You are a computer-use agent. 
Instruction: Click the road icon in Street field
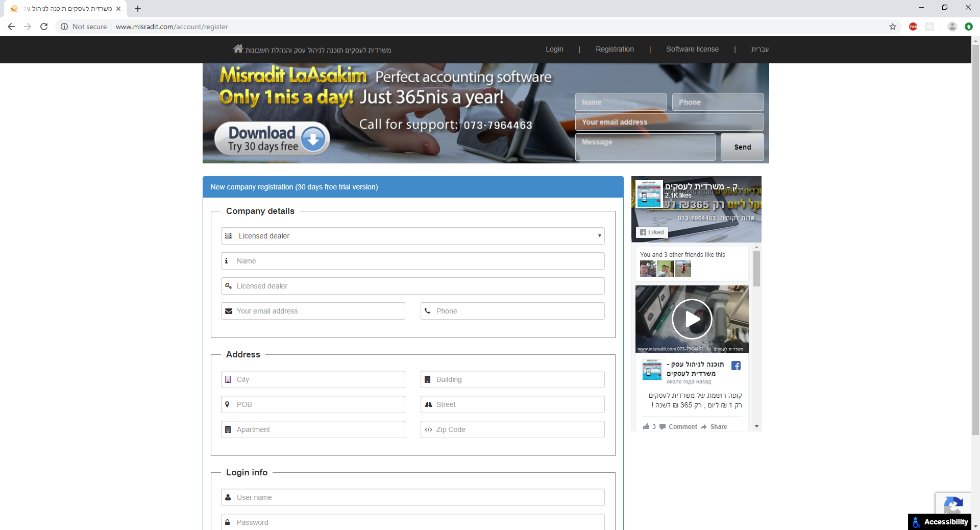coord(429,404)
